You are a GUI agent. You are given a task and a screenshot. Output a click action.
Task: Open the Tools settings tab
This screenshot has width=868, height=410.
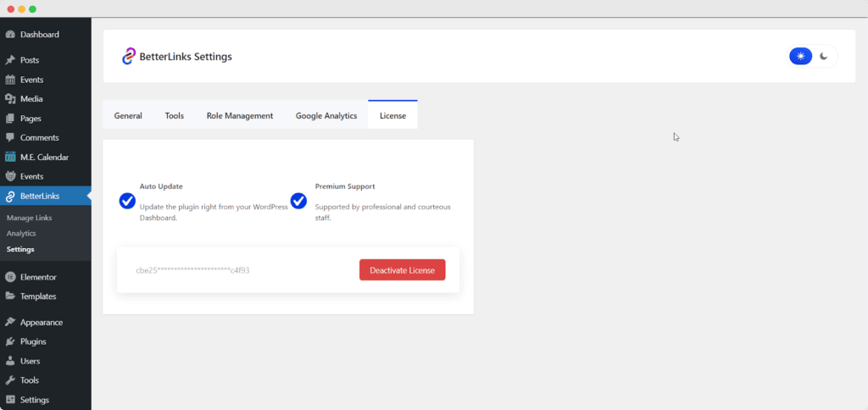coord(175,116)
